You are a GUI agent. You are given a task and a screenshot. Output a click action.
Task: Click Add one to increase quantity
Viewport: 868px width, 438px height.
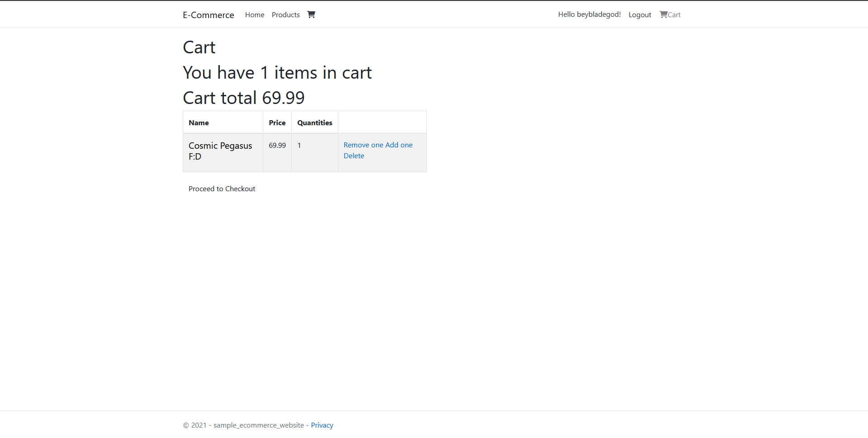(x=400, y=145)
